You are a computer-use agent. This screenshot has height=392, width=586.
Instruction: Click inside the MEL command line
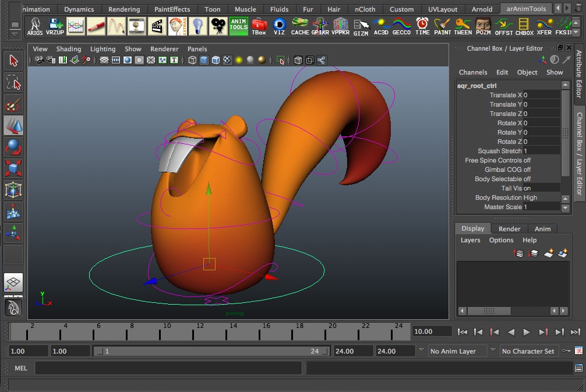point(169,368)
